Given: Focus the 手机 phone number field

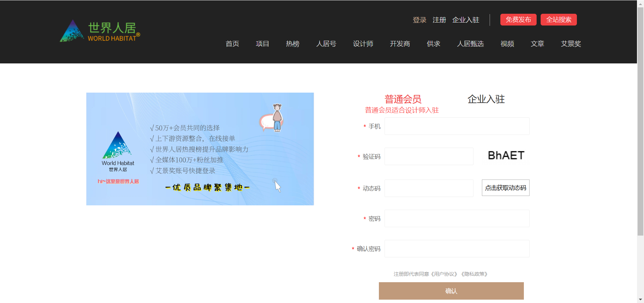Looking at the screenshot, I should point(457,127).
